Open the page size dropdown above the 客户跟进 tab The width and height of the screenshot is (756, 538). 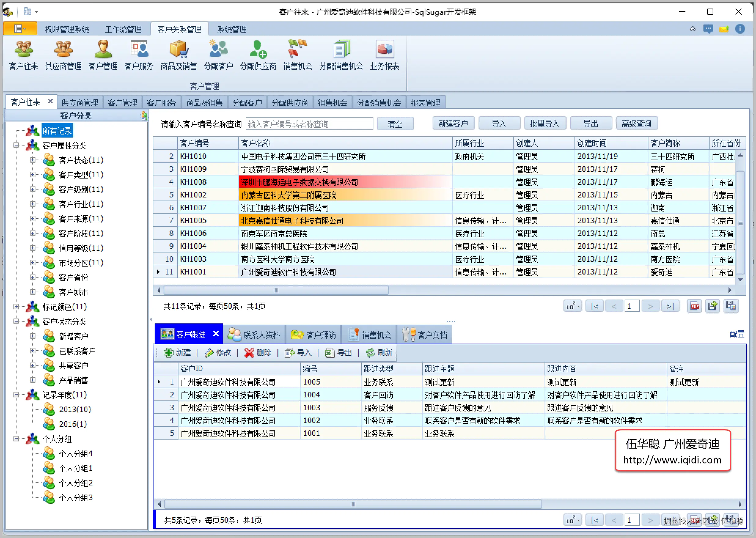click(x=572, y=306)
